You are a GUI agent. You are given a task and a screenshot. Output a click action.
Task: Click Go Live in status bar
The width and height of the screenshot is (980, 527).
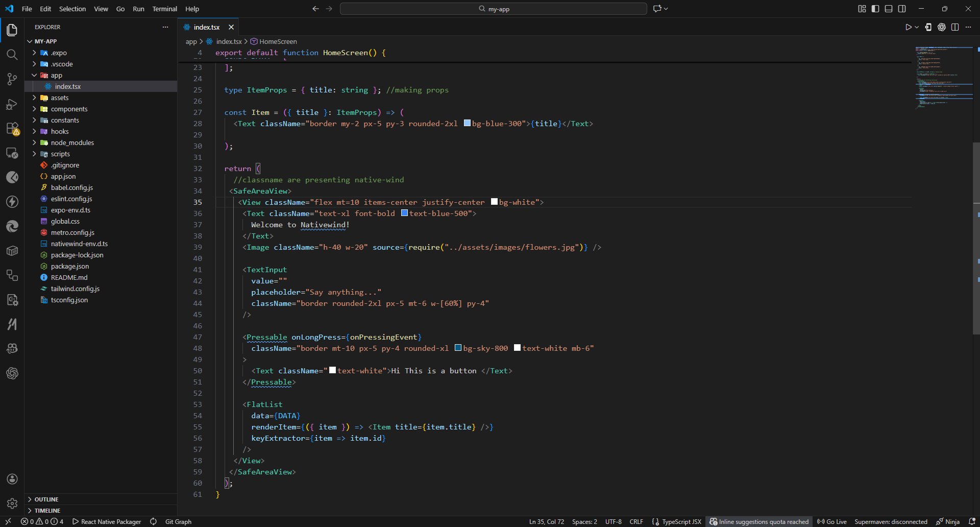point(832,521)
